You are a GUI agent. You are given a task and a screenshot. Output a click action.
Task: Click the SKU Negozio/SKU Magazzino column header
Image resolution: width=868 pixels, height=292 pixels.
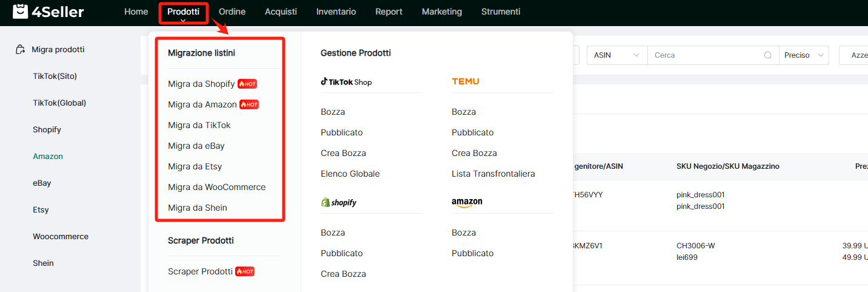tap(728, 166)
